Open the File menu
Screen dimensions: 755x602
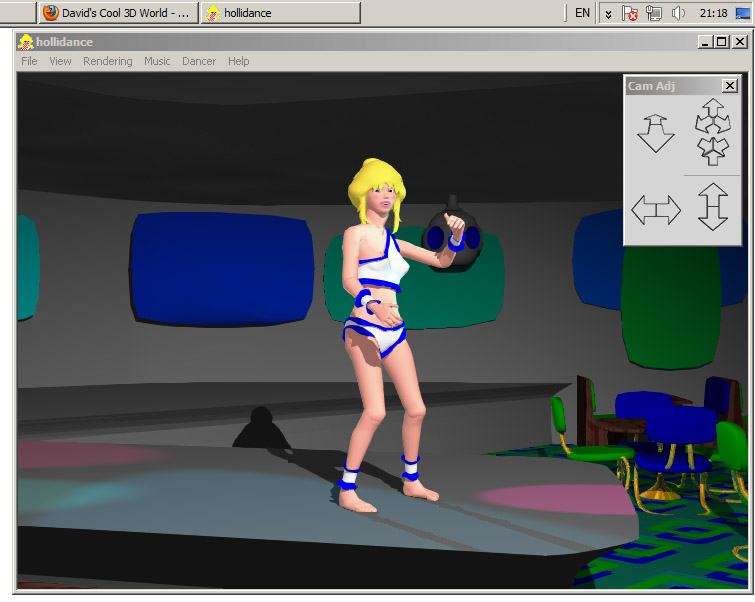tap(29, 61)
